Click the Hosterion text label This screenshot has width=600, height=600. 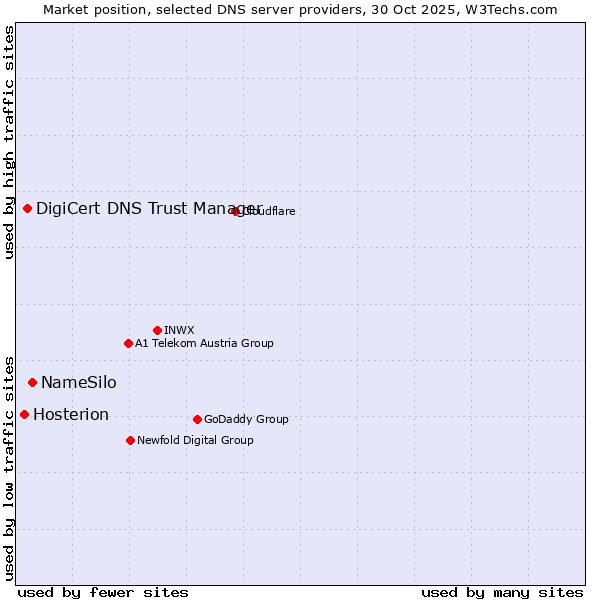71,414
